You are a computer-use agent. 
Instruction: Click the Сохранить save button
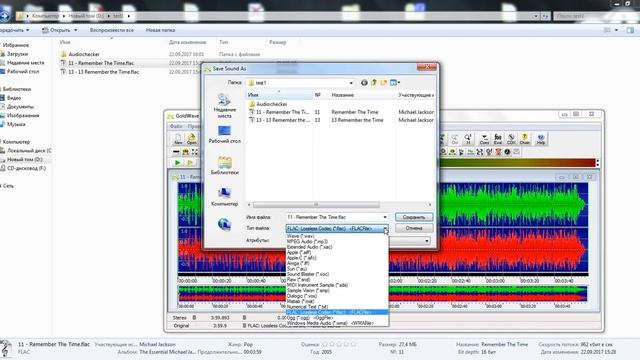click(414, 217)
